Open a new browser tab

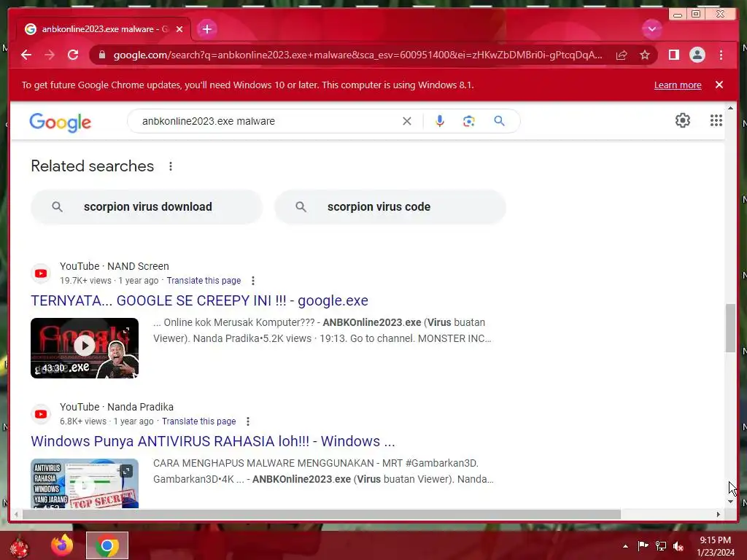coord(206,29)
